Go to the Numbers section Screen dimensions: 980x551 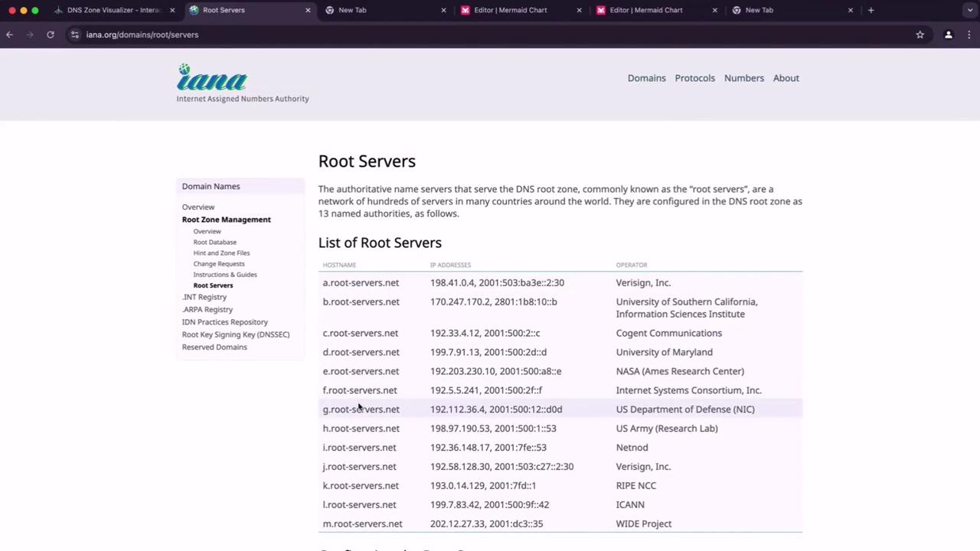(744, 78)
